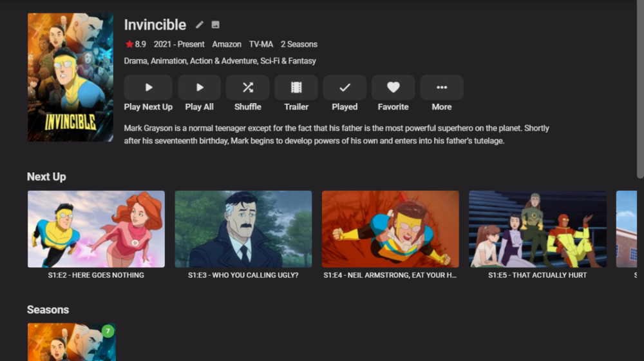Watch the Trailer via film icon
644x361 pixels.
click(x=296, y=87)
